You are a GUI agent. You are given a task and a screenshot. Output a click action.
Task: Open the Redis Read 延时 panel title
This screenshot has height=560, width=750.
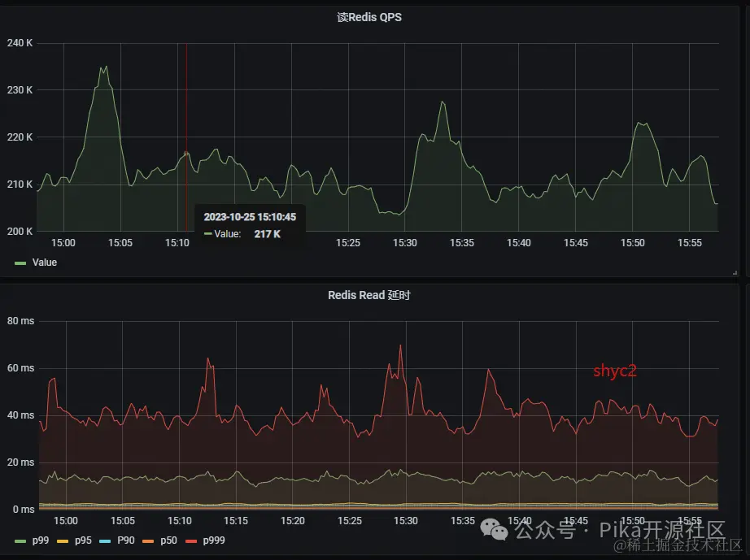pos(368,295)
